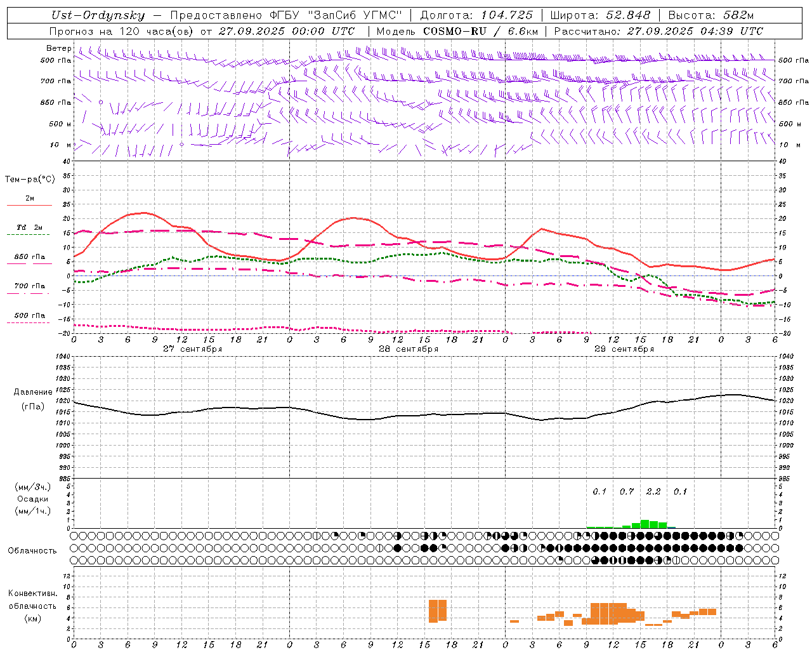Click the 2.2 precipitation amount value
812x650 pixels.
pos(653,492)
